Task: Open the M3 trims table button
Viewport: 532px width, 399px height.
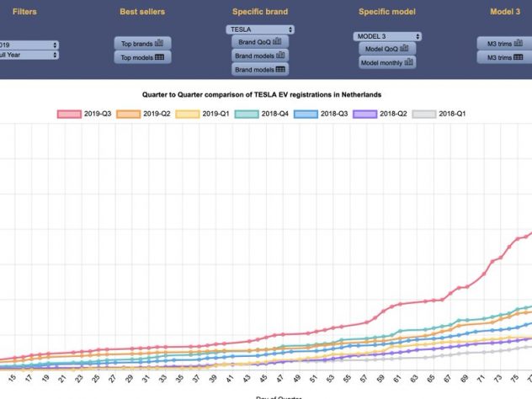Action: click(x=505, y=57)
